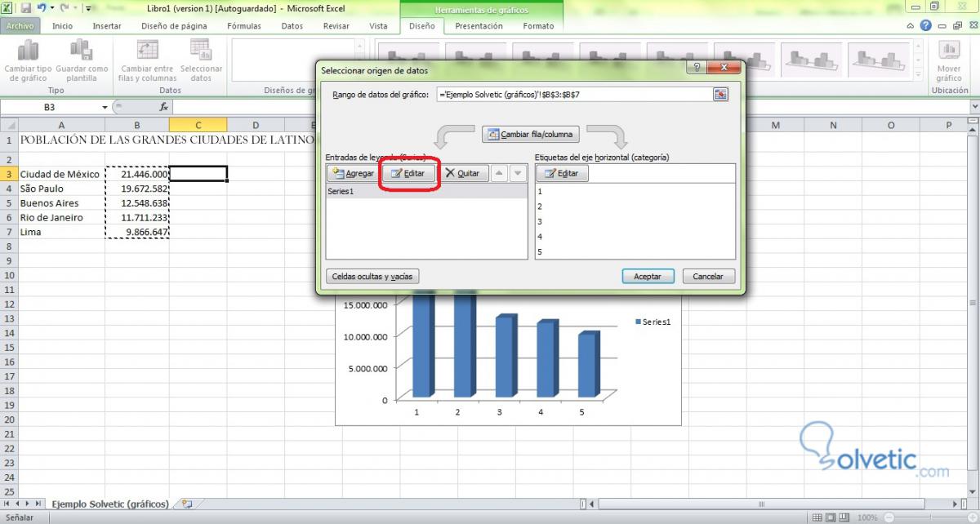Click the Ejemplo Solvetic (gráficos) sheet tab
980x524 pixels.
[x=110, y=504]
